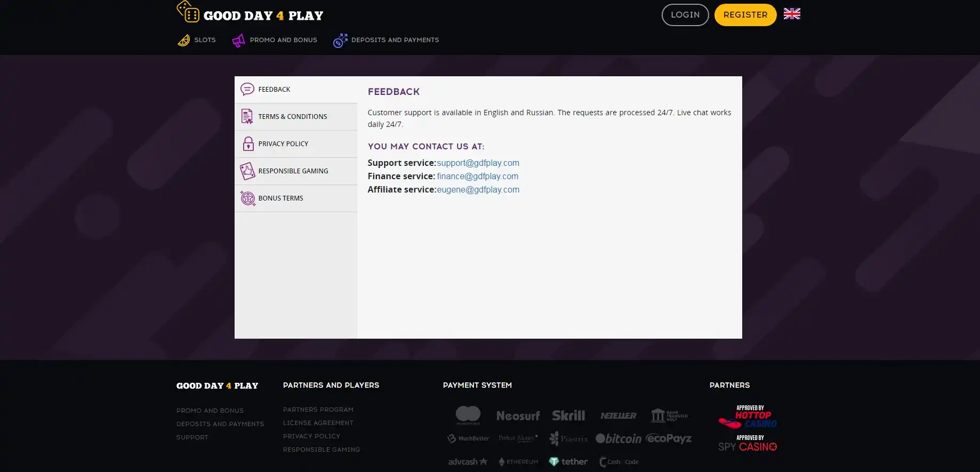Click the eugene@gdfplay.com affiliate email
This screenshot has height=472, width=980.
(478, 190)
